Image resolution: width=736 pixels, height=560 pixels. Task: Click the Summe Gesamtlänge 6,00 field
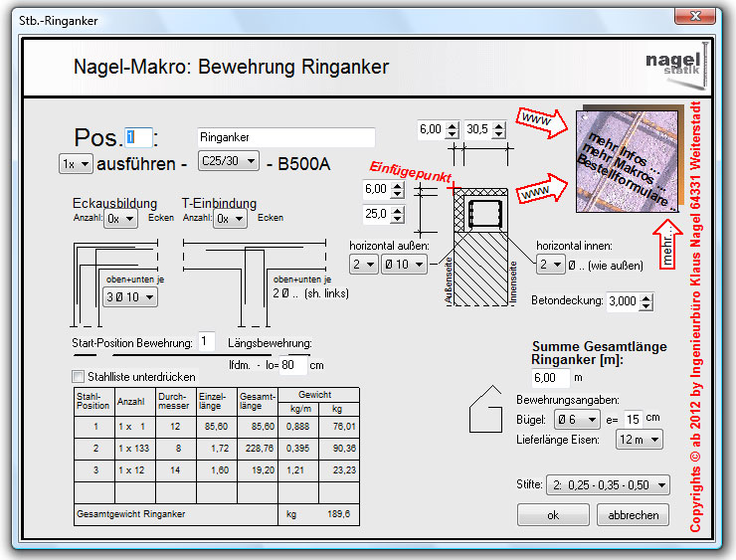pyautogui.click(x=550, y=378)
